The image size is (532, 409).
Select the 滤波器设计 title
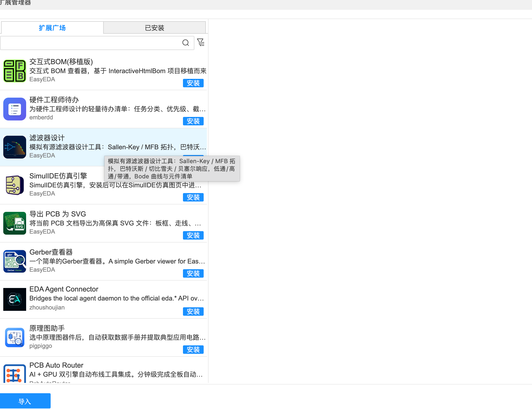pos(47,138)
